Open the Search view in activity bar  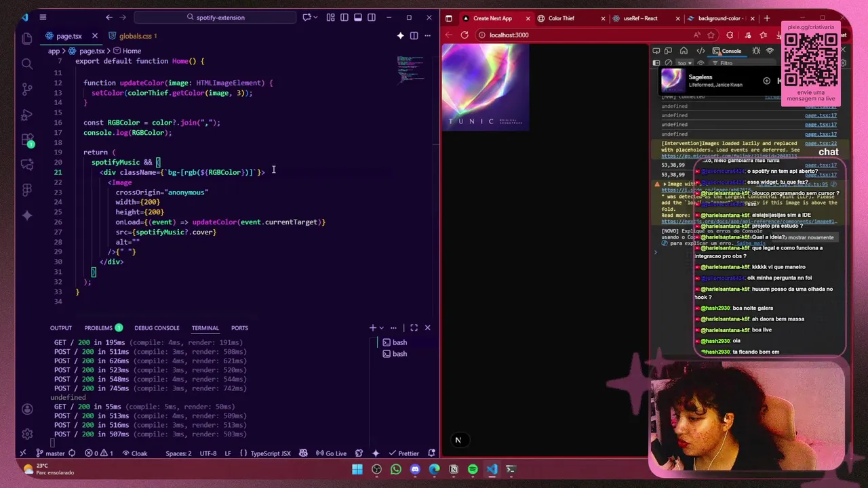click(27, 64)
